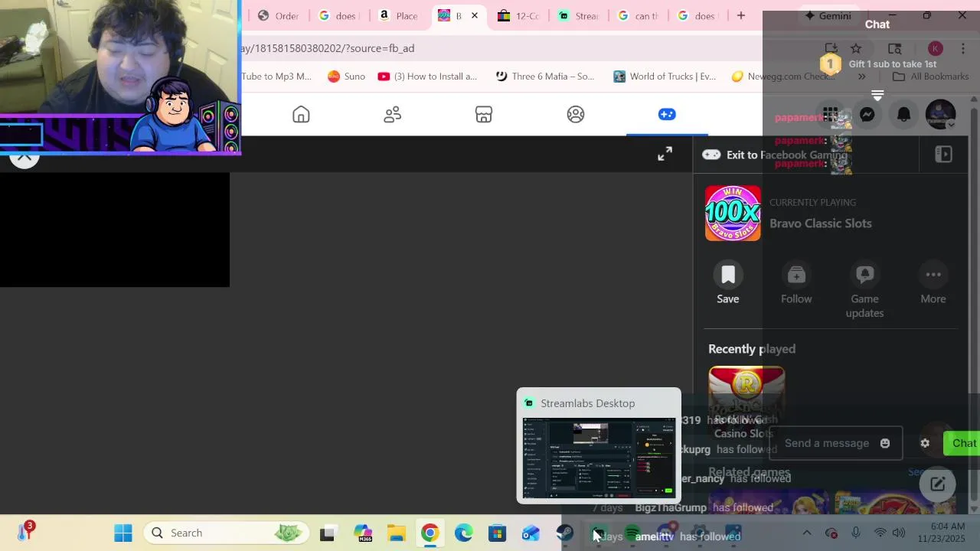The width and height of the screenshot is (980, 551).
Task: Open the More options ellipsis
Action: pos(933,284)
